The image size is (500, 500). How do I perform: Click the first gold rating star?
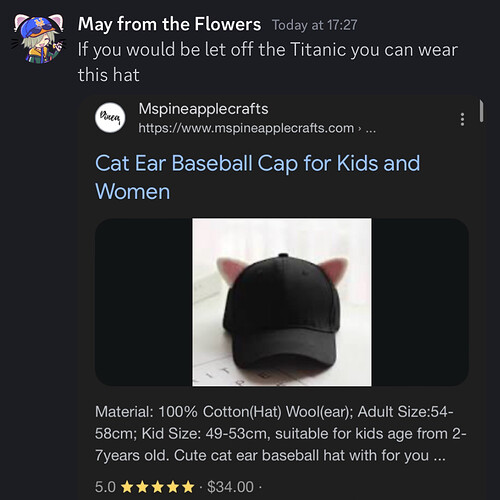(x=127, y=487)
